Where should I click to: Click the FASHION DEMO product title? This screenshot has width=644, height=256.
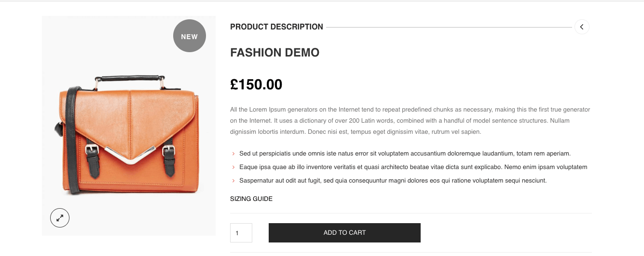pyautogui.click(x=275, y=53)
